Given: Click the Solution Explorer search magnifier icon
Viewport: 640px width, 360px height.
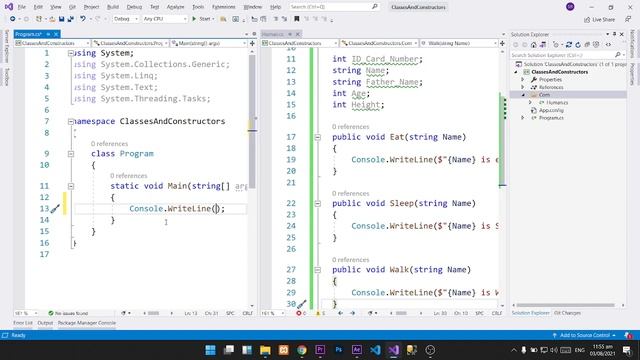Looking at the screenshot, I should (x=618, y=55).
